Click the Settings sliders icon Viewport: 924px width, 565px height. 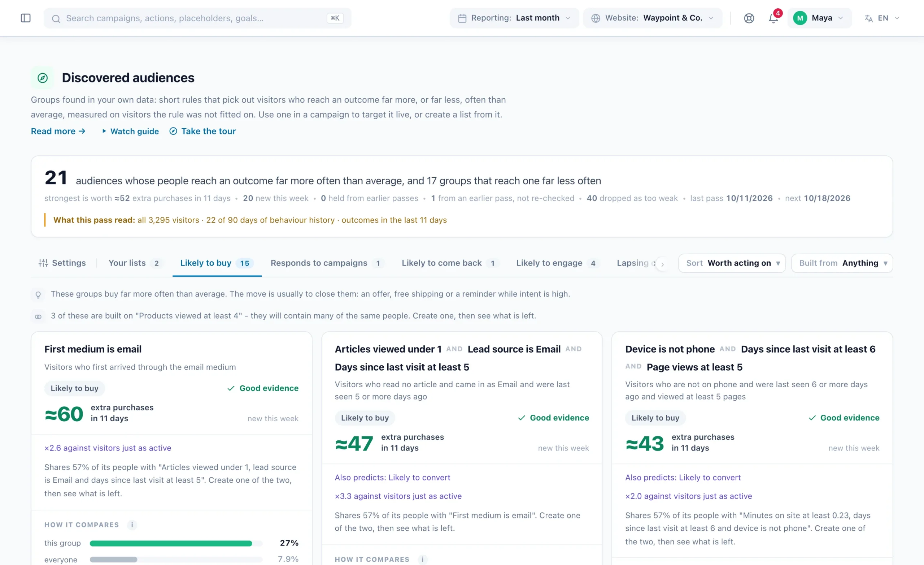tap(43, 263)
